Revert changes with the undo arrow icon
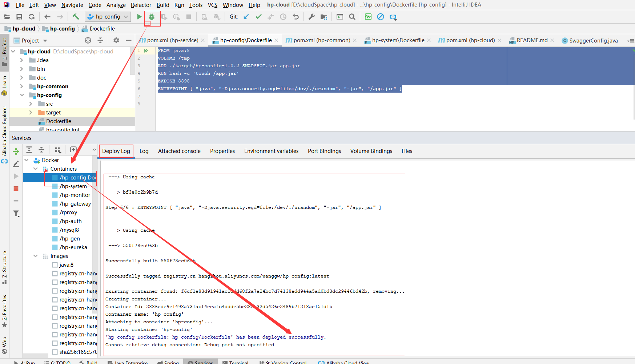Screen dimensions: 635x364 (296, 17)
